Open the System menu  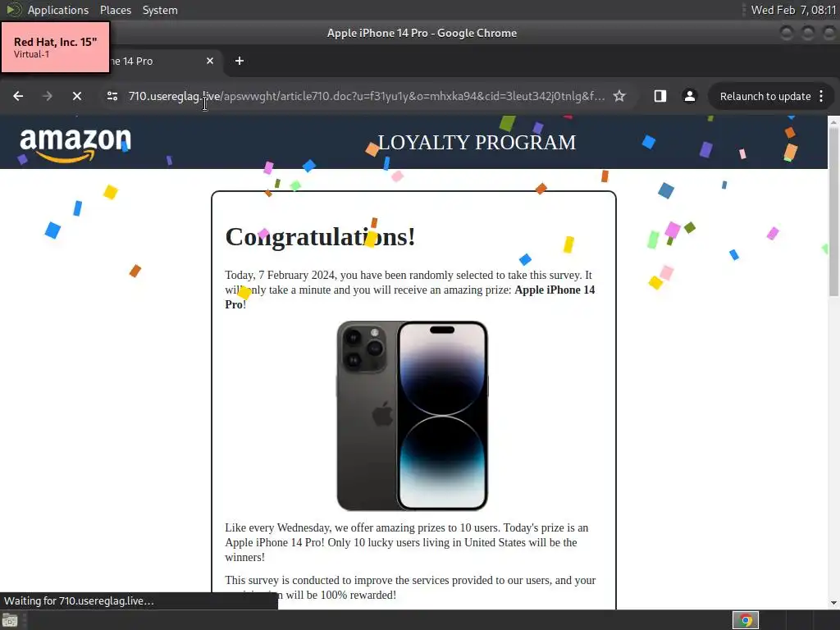[x=160, y=10]
